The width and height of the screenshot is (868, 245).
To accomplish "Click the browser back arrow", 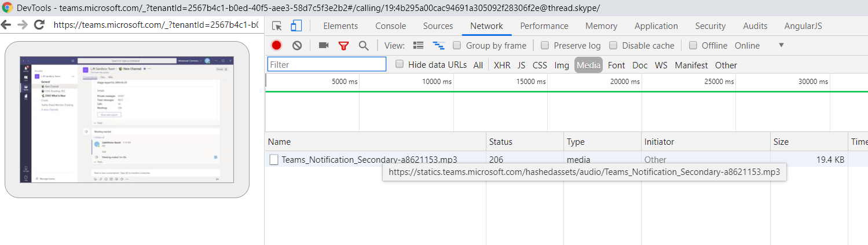I will coord(6,25).
